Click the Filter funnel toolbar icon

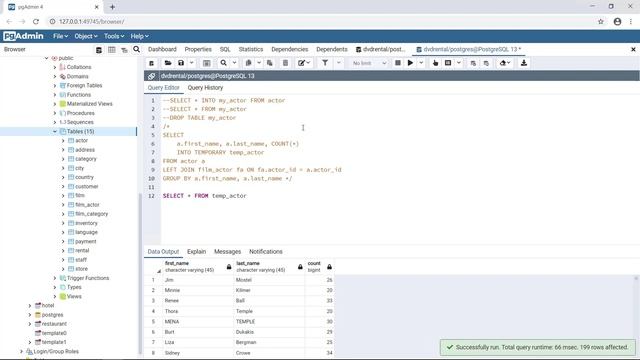325,63
